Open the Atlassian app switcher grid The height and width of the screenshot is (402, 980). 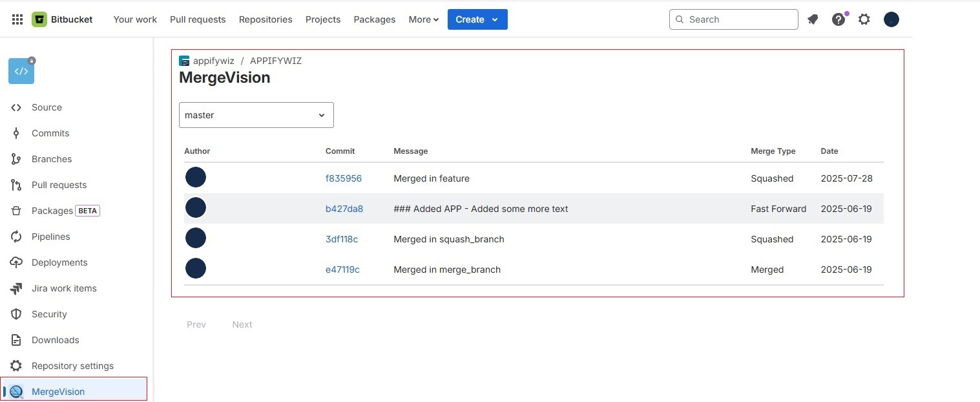point(17,19)
